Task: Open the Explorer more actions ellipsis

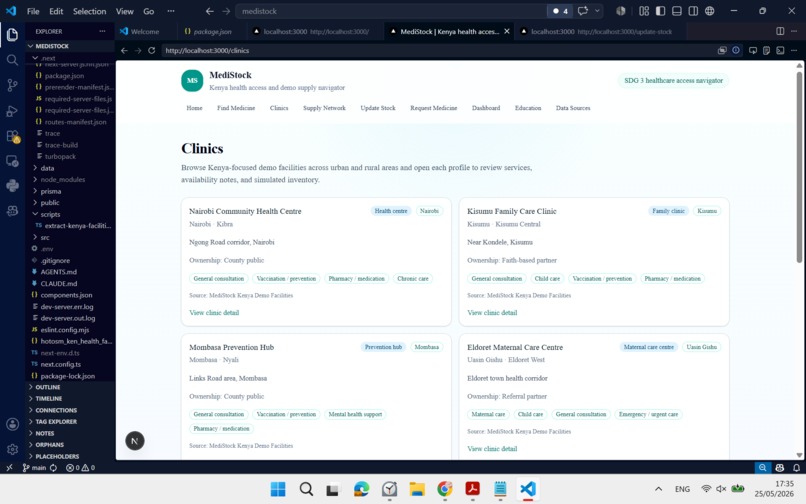Action: click(102, 31)
